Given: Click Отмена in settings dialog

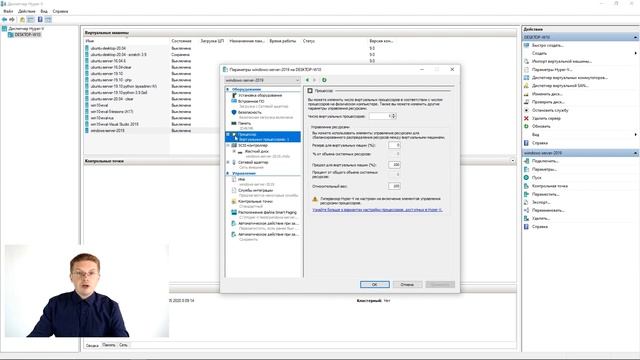Looking at the screenshot, I should 407,284.
